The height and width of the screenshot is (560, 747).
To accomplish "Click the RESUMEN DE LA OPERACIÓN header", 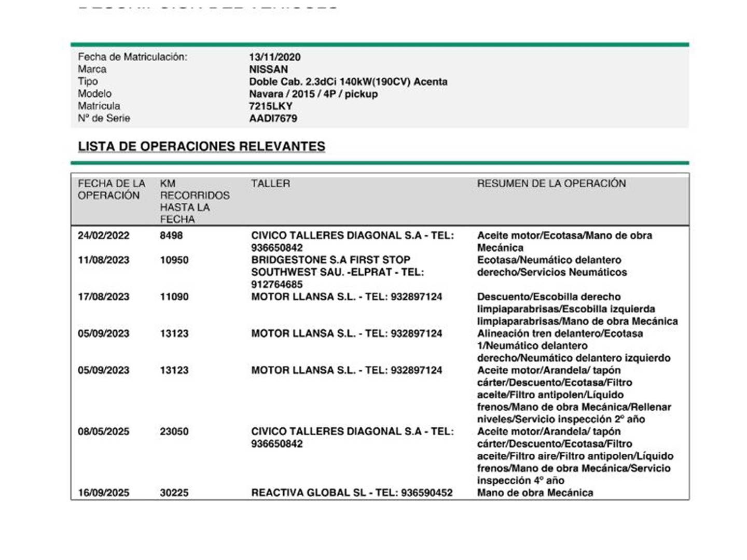I will tap(551, 184).
